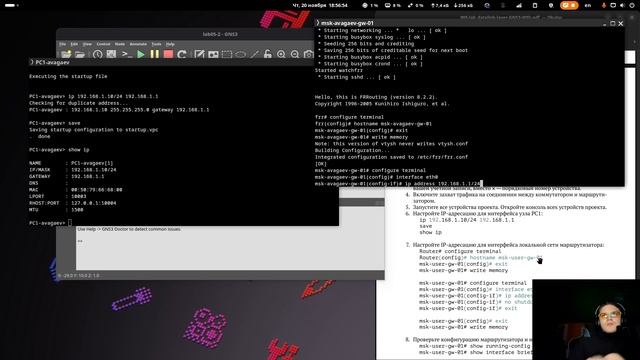The height and width of the screenshot is (360, 640).
Task: Click the date and time in top panel
Action: coord(320,5)
